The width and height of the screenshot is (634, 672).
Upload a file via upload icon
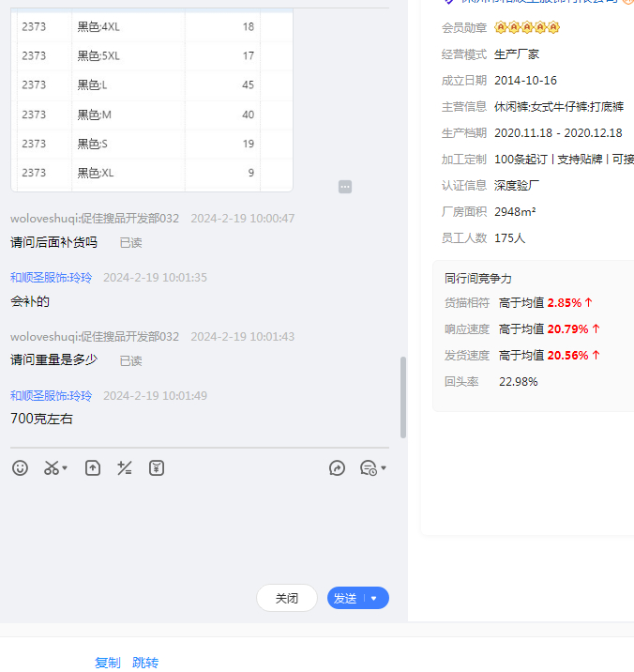93,468
